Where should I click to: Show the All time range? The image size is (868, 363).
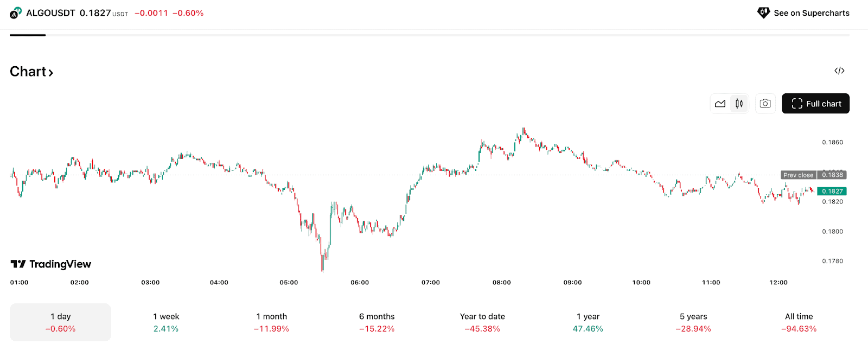tap(799, 322)
